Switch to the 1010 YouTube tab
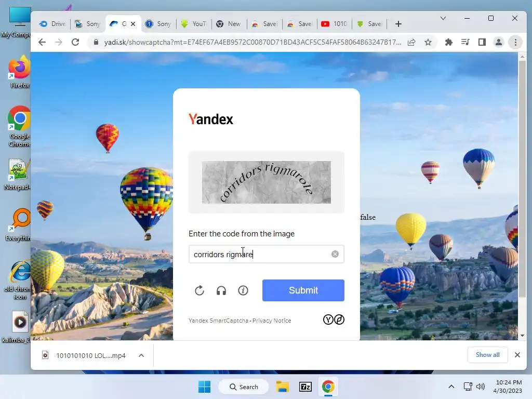 [x=334, y=24]
